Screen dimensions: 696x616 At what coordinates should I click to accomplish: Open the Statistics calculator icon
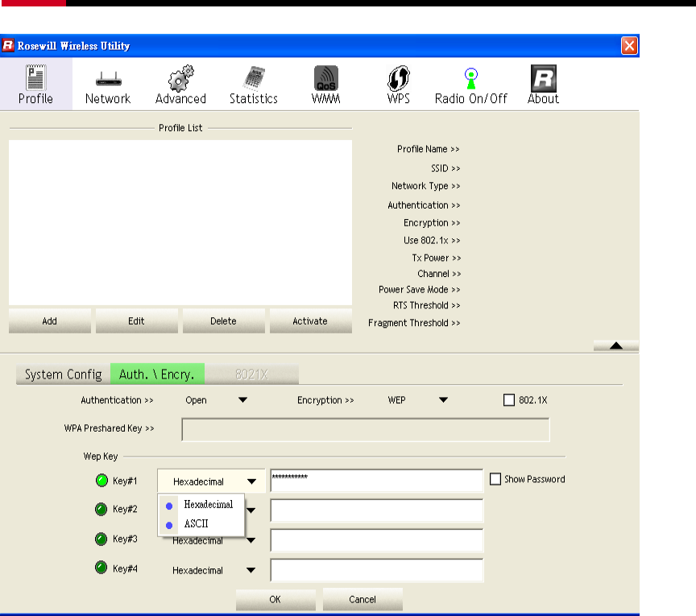click(254, 78)
